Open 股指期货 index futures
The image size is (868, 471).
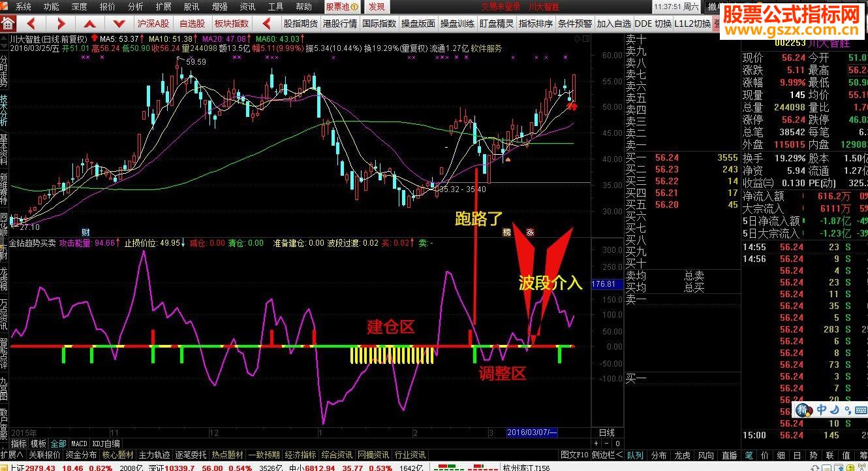300,24
